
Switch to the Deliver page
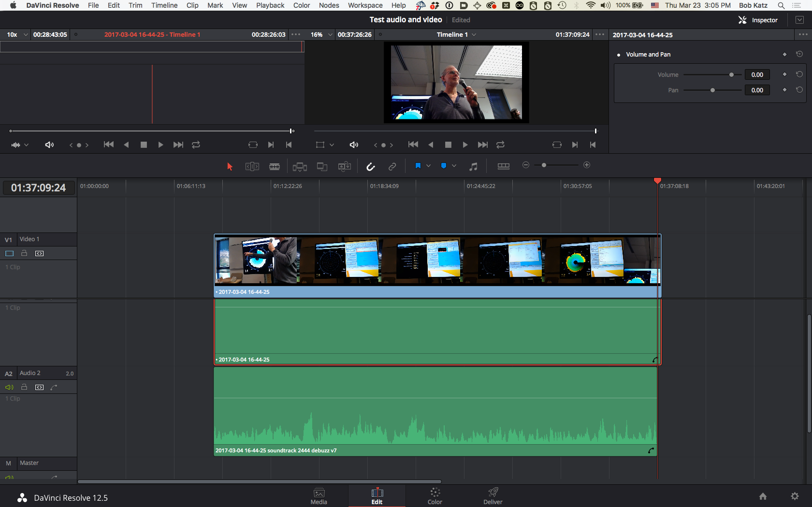[493, 496]
